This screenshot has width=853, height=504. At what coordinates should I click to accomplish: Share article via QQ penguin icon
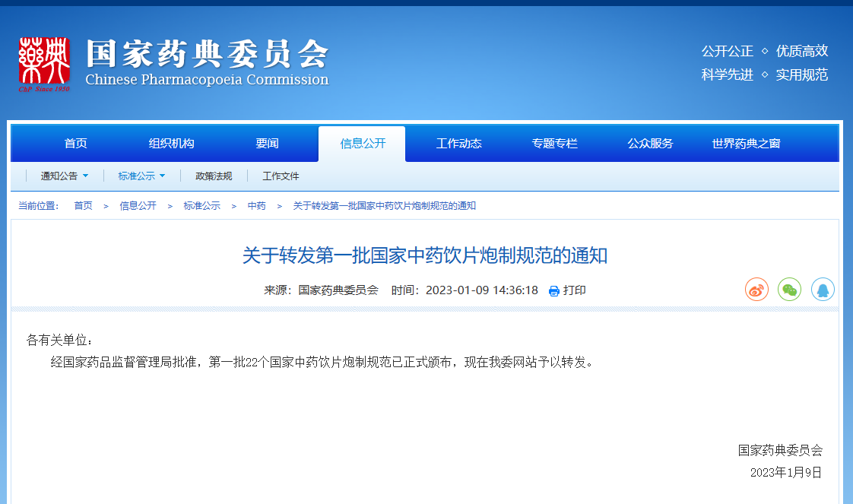pyautogui.click(x=823, y=289)
